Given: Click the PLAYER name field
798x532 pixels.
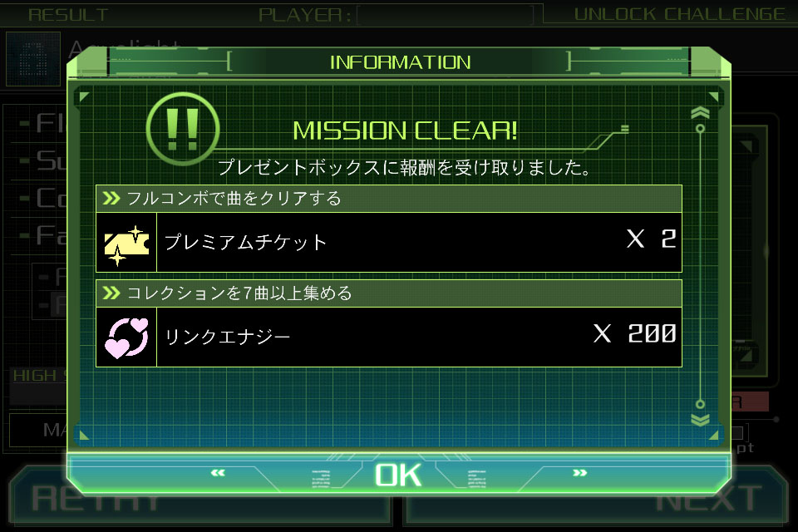Looking at the screenshot, I should click(446, 15).
